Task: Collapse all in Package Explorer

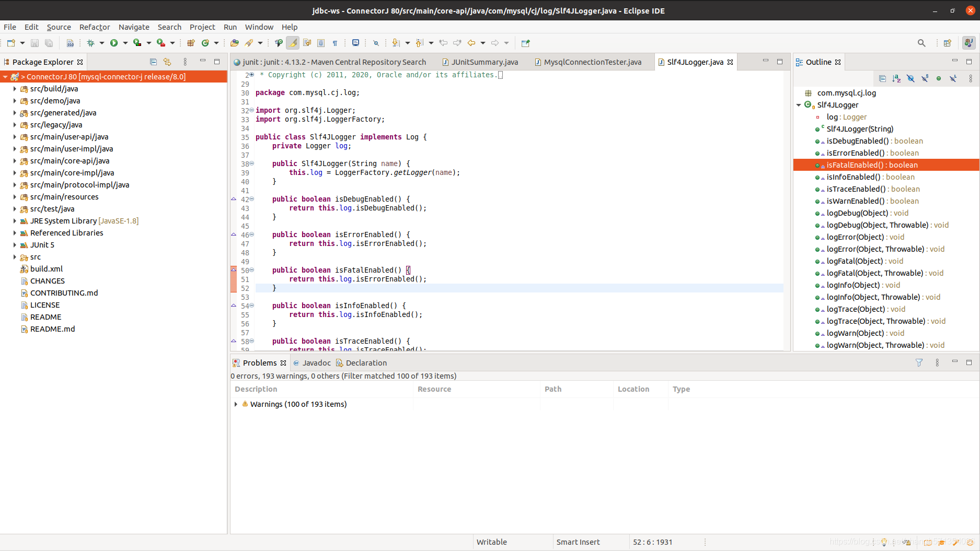Action: (x=153, y=62)
